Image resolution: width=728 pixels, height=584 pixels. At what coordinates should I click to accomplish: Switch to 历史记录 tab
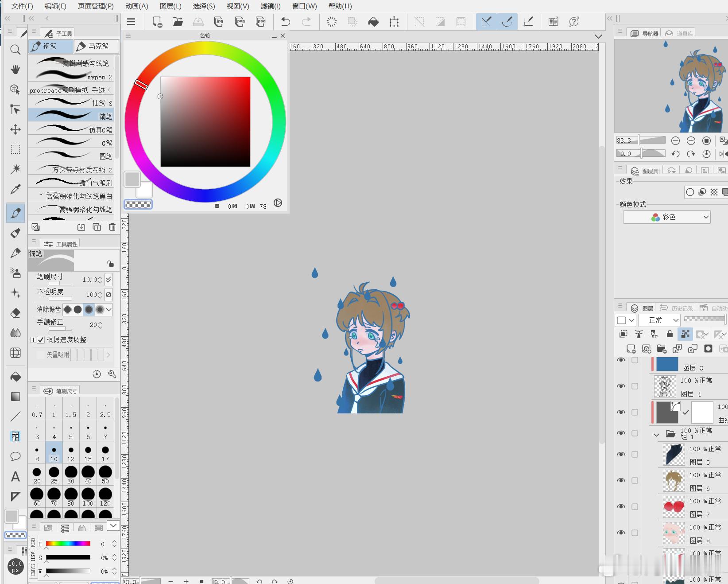[x=676, y=308]
